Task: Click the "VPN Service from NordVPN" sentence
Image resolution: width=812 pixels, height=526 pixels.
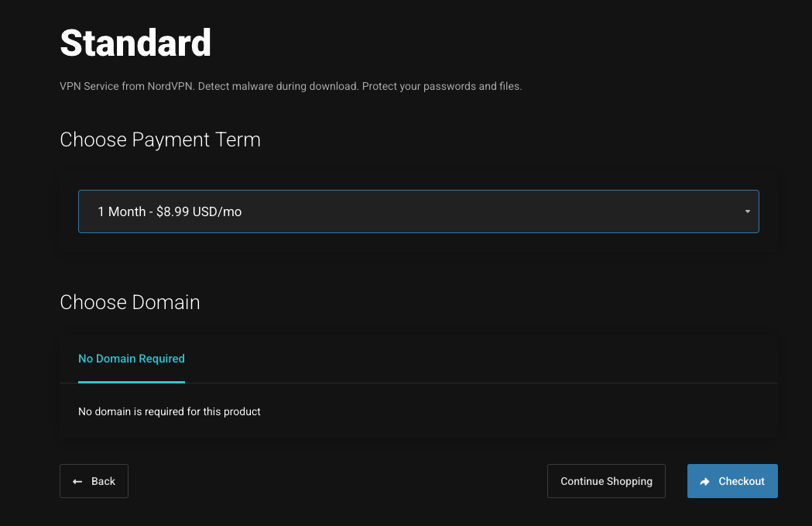Action: (x=127, y=86)
